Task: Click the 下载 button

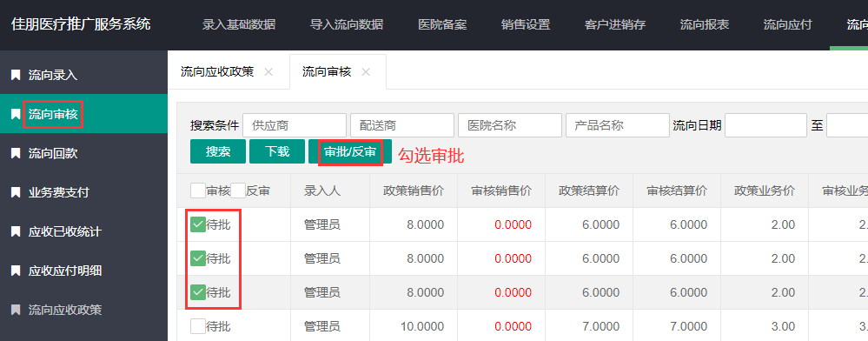Action: [277, 151]
